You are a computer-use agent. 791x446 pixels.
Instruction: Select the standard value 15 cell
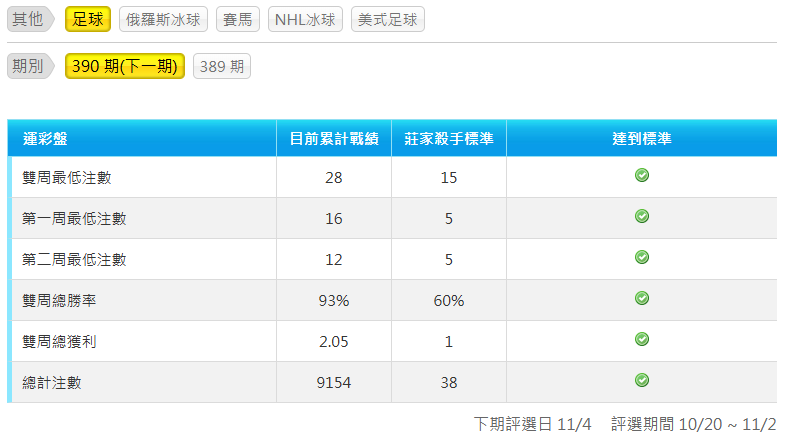(x=449, y=177)
